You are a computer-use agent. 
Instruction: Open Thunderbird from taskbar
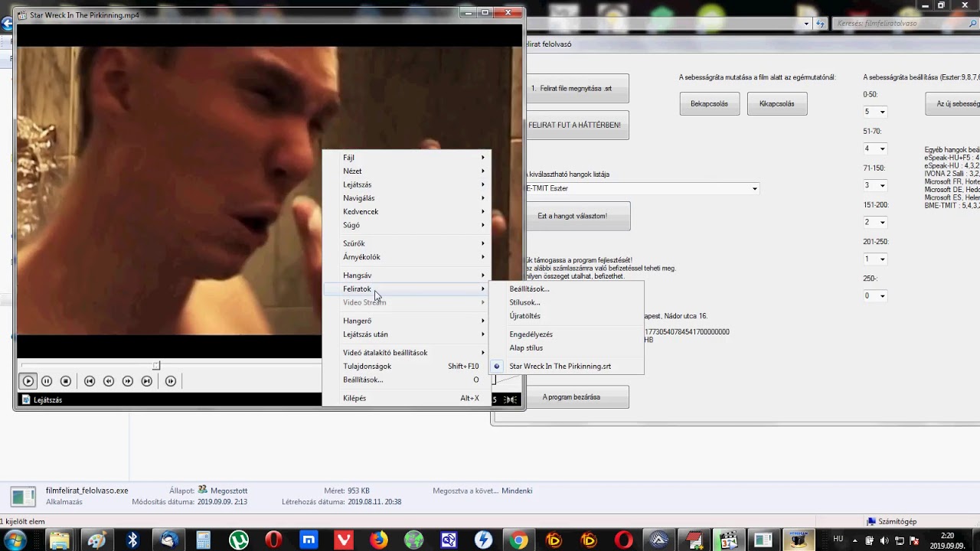(x=168, y=540)
